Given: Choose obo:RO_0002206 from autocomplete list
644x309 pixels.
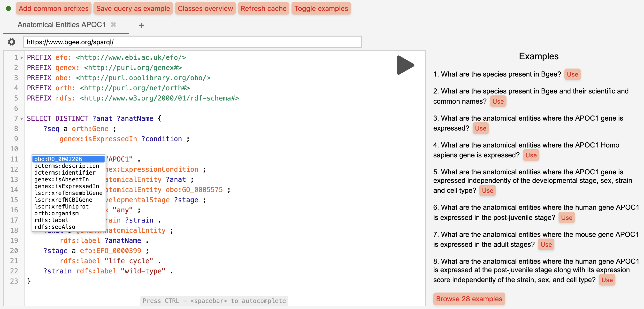Looking at the screenshot, I should click(x=68, y=159).
